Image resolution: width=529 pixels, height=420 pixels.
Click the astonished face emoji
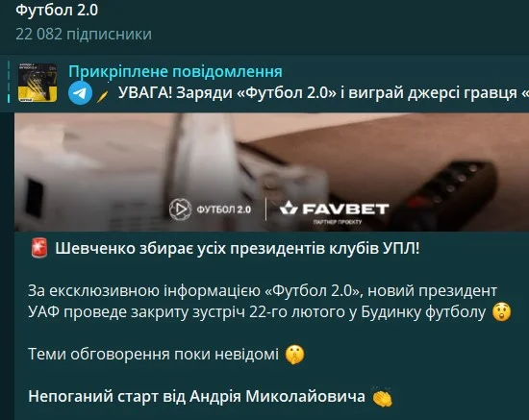point(502,311)
